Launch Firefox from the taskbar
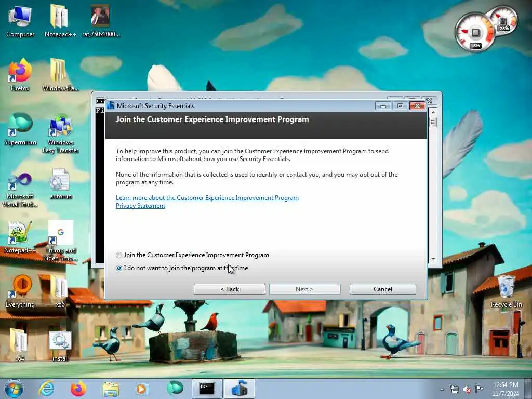This screenshot has width=532, height=399. tap(78, 389)
